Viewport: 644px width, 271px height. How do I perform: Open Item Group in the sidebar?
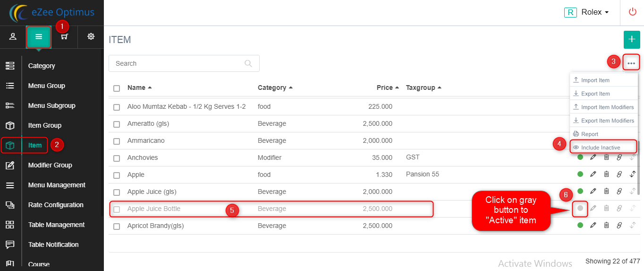(44, 125)
